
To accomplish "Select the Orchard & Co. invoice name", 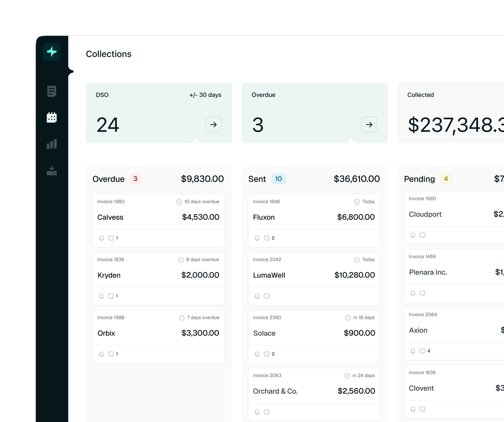I will tap(275, 391).
